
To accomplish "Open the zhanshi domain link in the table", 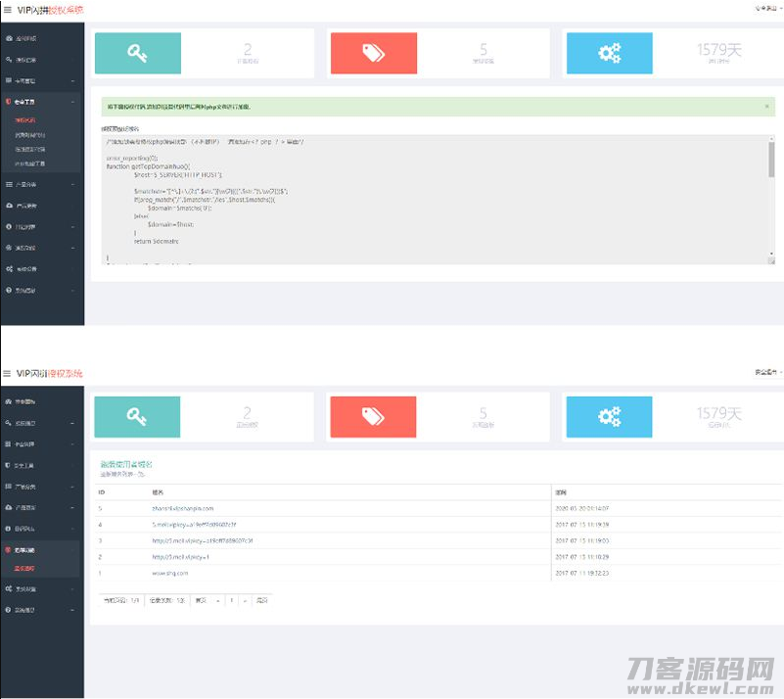I will tap(182, 508).
